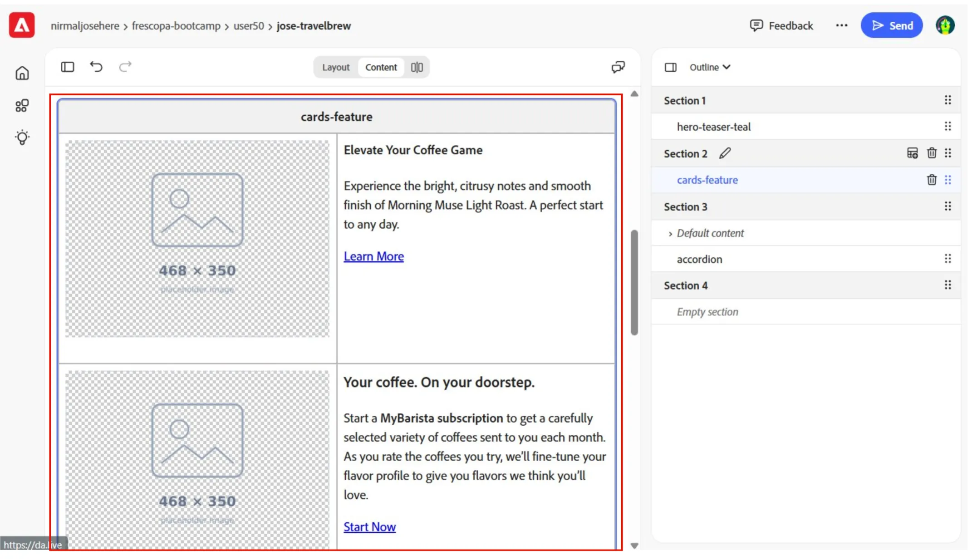Click the Adobe logo icon
Image resolution: width=972 pixels, height=560 pixels.
point(22,25)
